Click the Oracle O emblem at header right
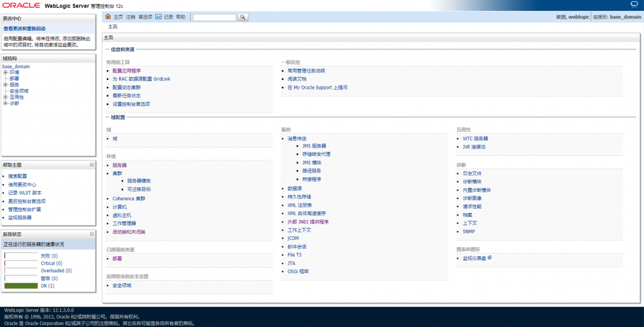Image resolution: width=644 pixels, height=327 pixels. tap(634, 4)
